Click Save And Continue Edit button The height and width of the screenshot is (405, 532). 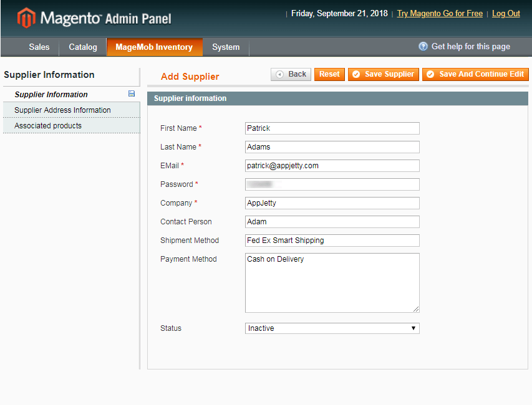tap(475, 74)
